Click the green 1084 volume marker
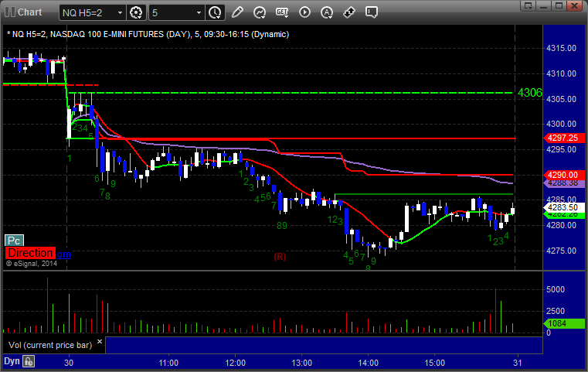Viewport: 588px width, 372px height. point(563,323)
